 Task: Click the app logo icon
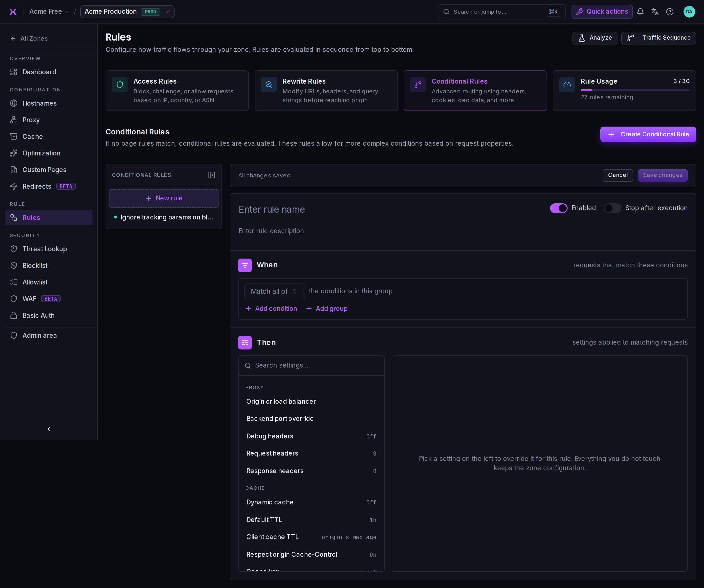[13, 12]
